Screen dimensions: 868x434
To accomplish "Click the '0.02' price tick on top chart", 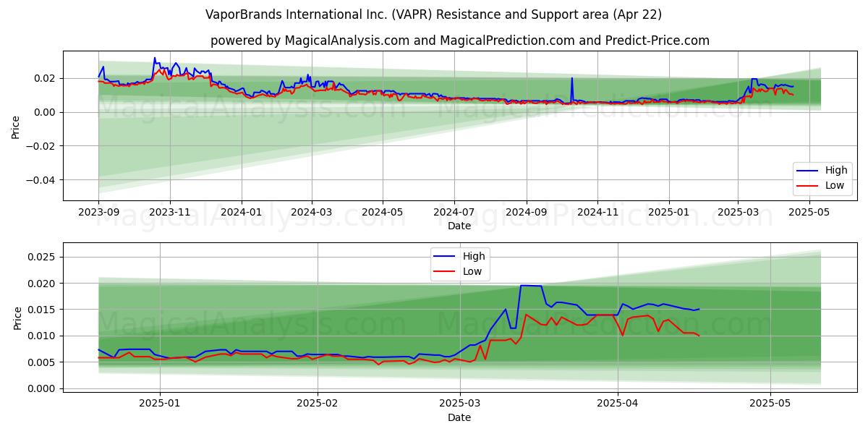I will tap(46, 78).
